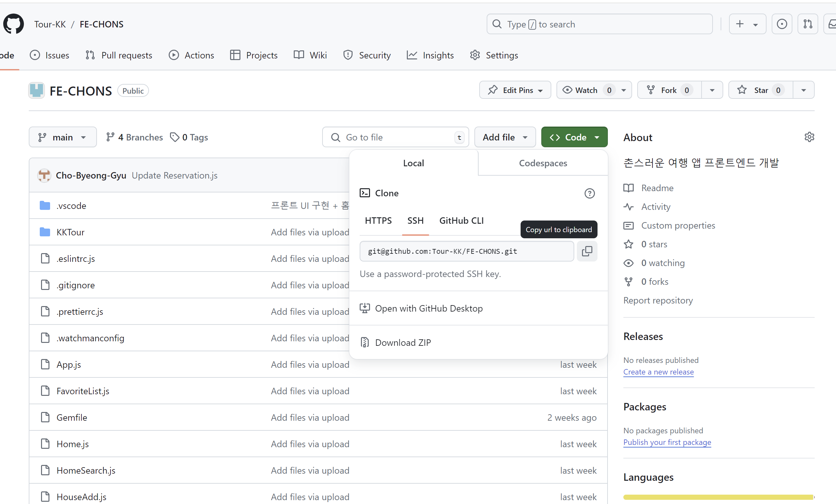
Task: Open the HomeSearch.js file
Action: point(86,470)
